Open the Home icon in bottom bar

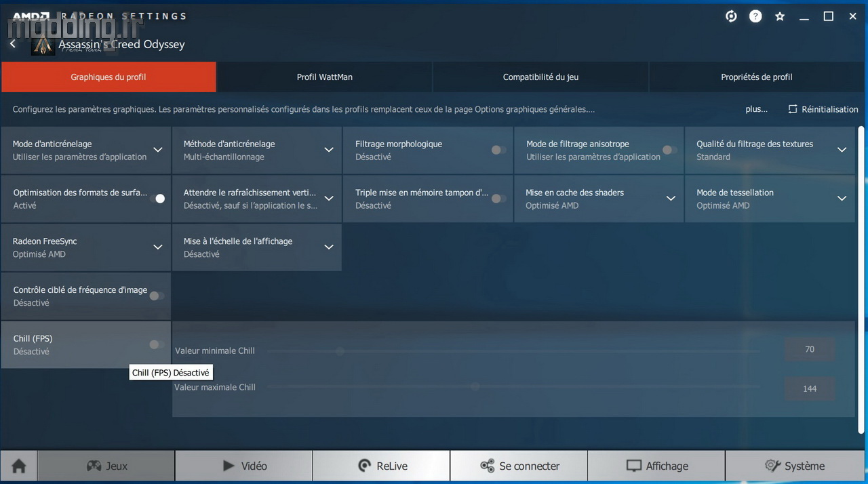click(19, 466)
